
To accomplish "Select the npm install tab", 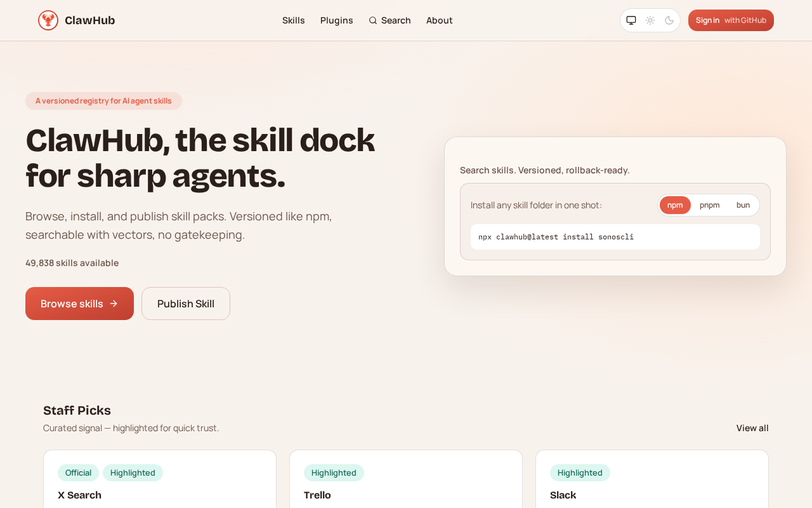I will coord(674,204).
